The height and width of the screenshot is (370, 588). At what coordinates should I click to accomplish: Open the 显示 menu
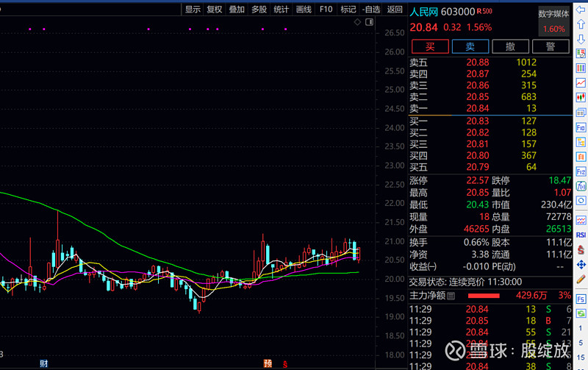(193, 10)
